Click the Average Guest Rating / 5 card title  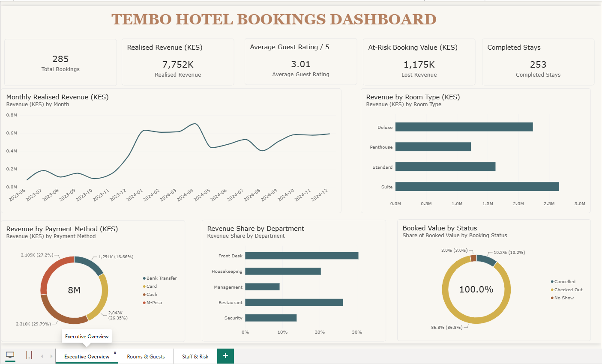point(290,47)
